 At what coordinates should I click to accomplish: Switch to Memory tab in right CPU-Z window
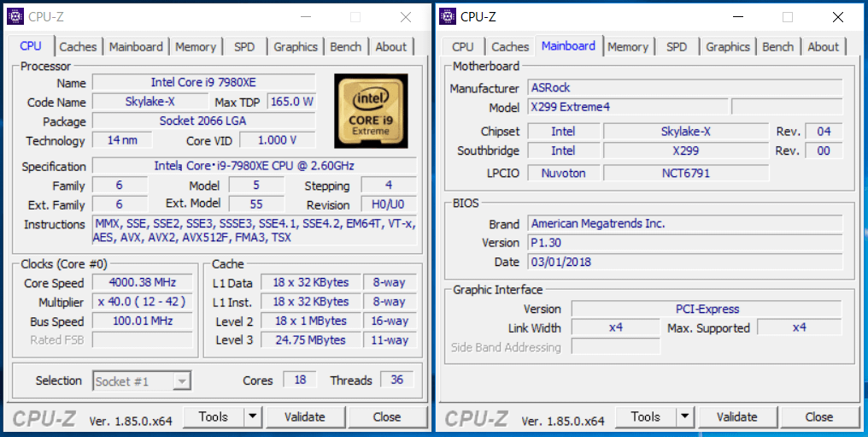tap(628, 47)
